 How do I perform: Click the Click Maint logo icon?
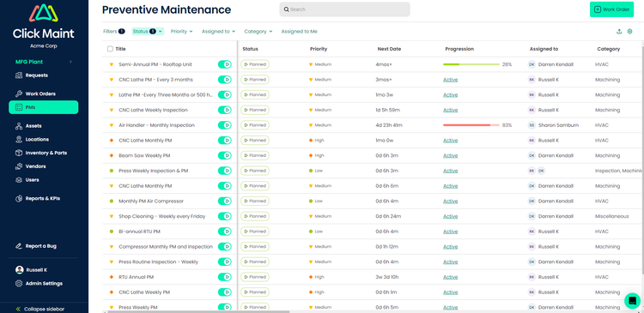[44, 13]
